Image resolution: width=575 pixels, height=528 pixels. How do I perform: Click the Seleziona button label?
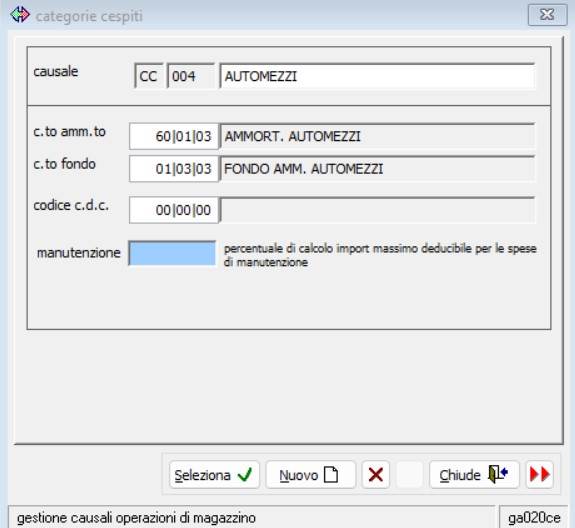(x=202, y=475)
